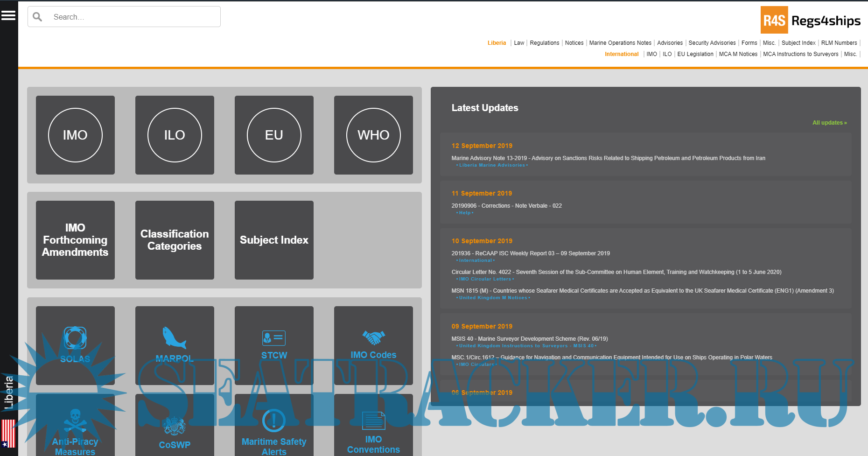Open the STCW certificate icon tile
This screenshot has width=868, height=456.
pyautogui.click(x=274, y=338)
